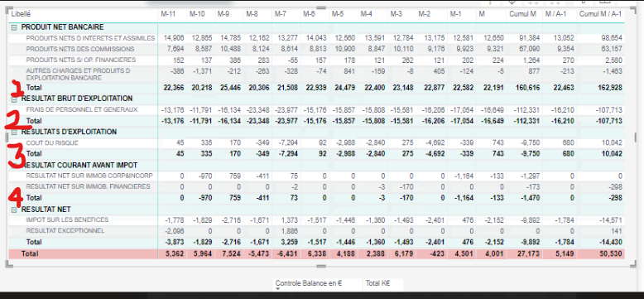
Task: Switch to the Total K€ tab
Action: pyautogui.click(x=377, y=283)
